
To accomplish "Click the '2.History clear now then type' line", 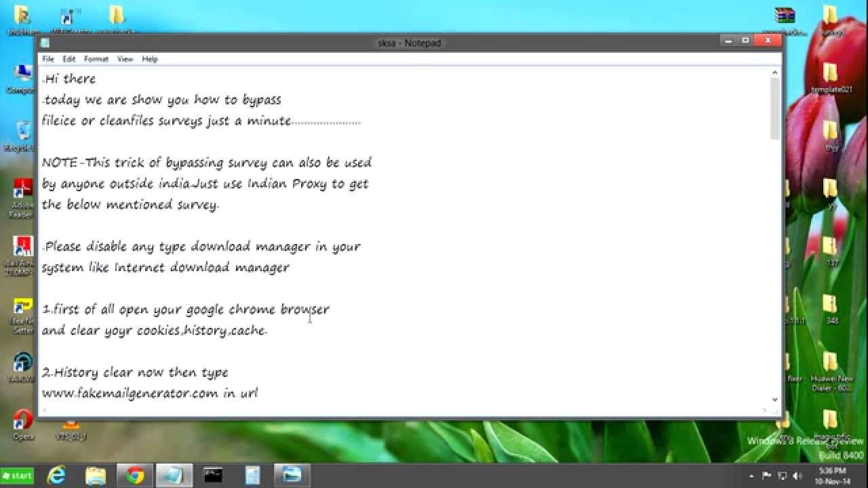I will pos(135,372).
